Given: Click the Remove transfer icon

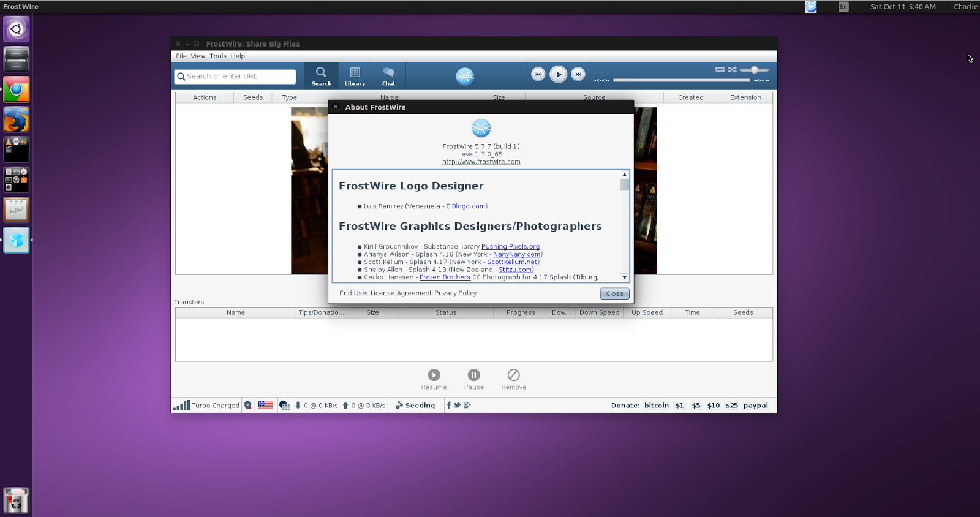Looking at the screenshot, I should (514, 375).
